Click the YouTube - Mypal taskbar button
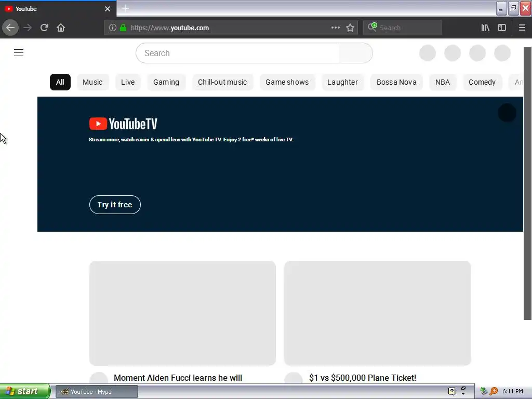Viewport: 532px width, 399px height. tap(97, 392)
